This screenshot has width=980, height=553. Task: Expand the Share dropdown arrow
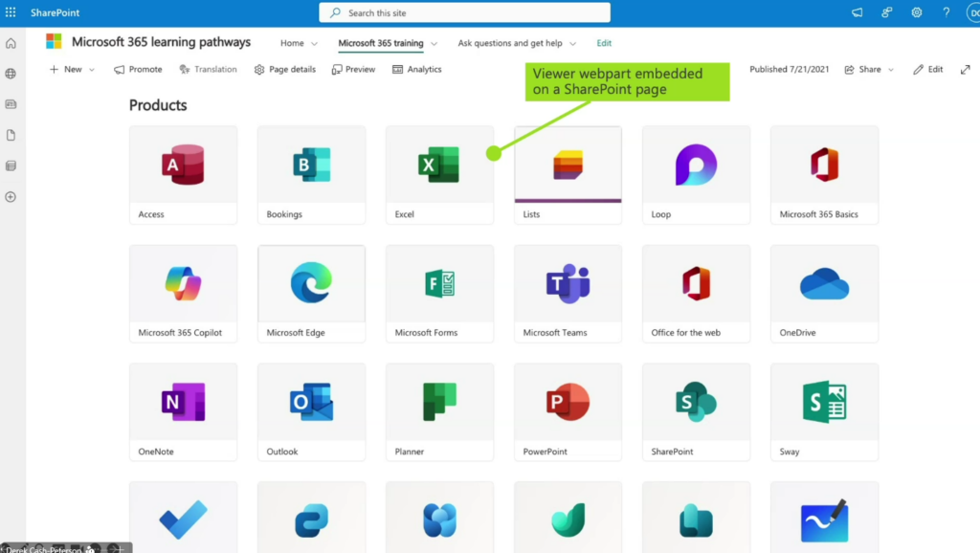[891, 70]
